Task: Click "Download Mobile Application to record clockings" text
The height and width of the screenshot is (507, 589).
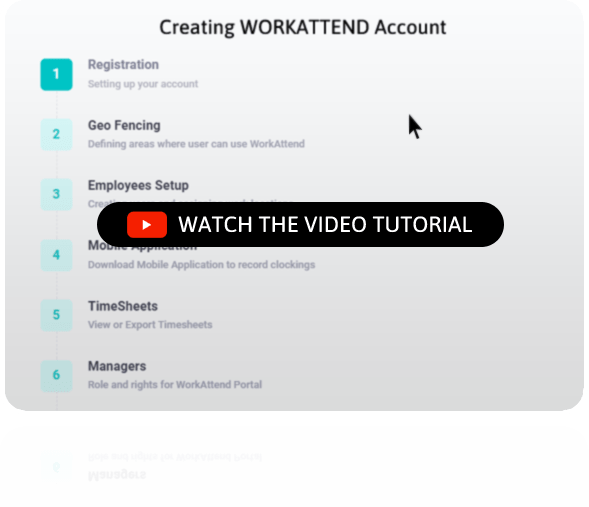Action: pyautogui.click(x=201, y=264)
